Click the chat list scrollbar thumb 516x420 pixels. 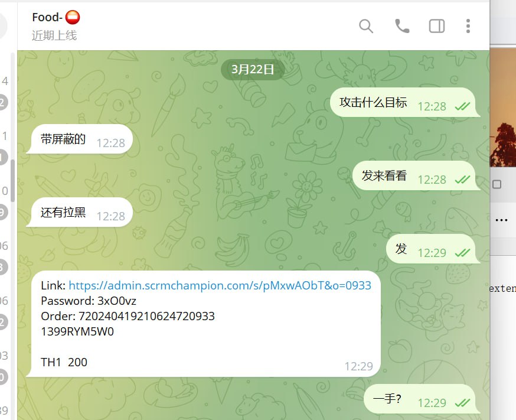(x=12, y=180)
